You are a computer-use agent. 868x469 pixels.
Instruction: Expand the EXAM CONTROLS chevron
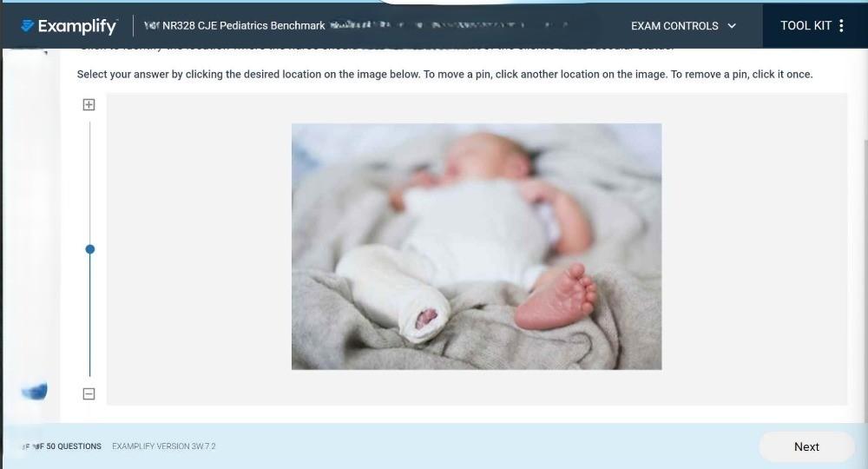pos(731,26)
